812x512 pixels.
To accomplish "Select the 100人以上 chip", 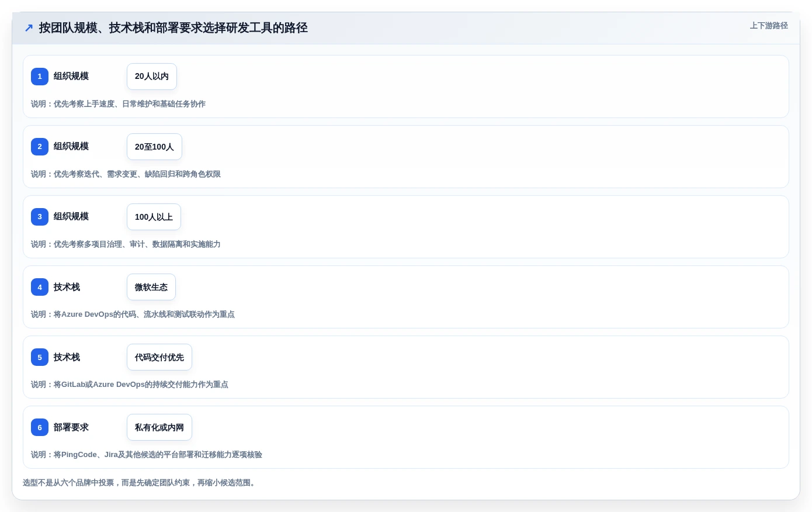I will click(154, 217).
